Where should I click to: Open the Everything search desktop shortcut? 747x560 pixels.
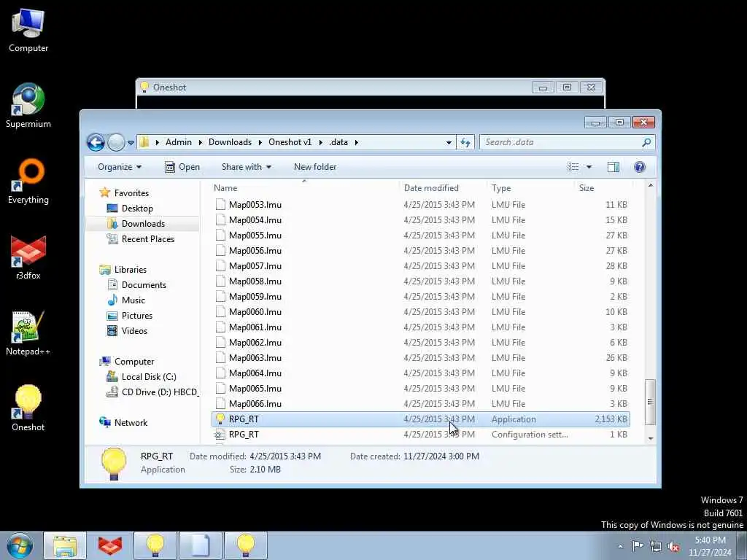28,182
